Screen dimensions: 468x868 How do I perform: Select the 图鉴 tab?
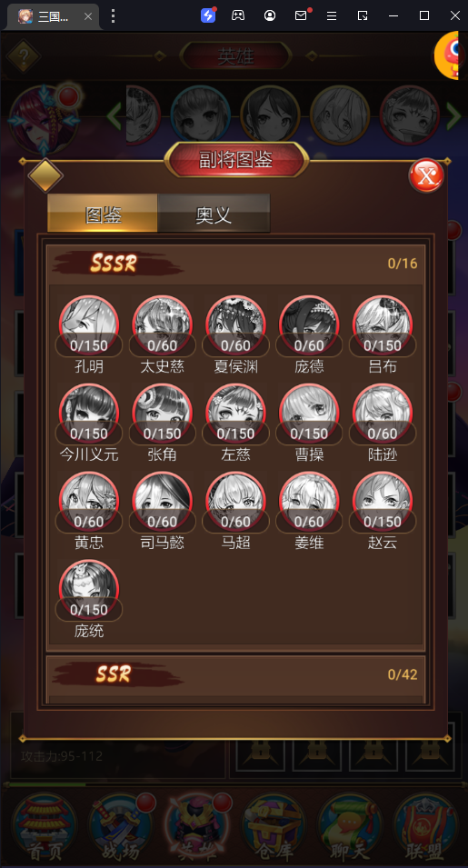[x=103, y=214]
